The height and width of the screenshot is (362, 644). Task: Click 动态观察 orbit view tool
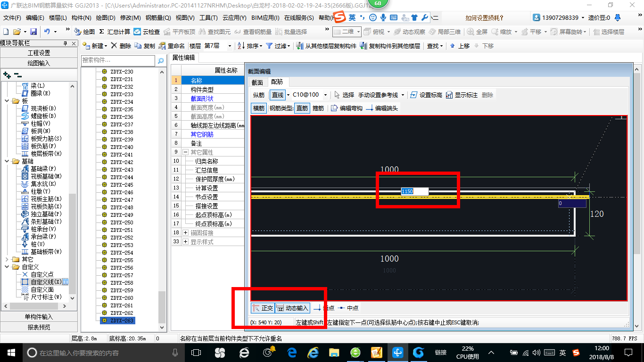point(410,32)
